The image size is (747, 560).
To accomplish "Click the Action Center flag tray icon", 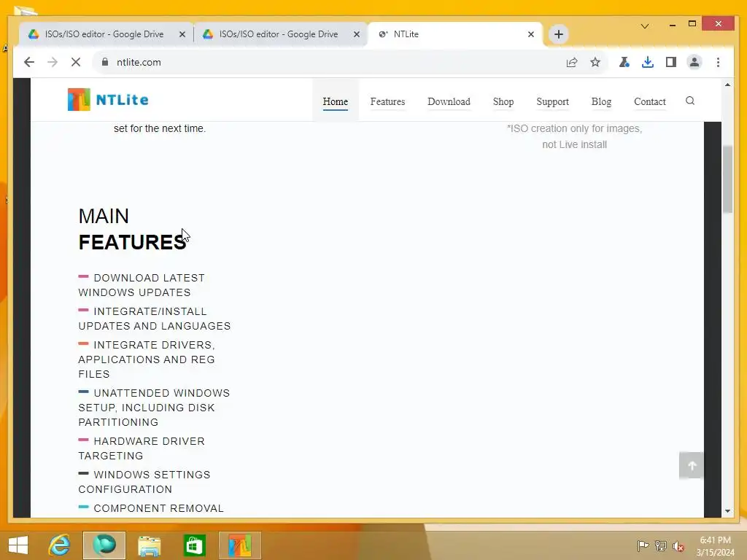I will 643,545.
